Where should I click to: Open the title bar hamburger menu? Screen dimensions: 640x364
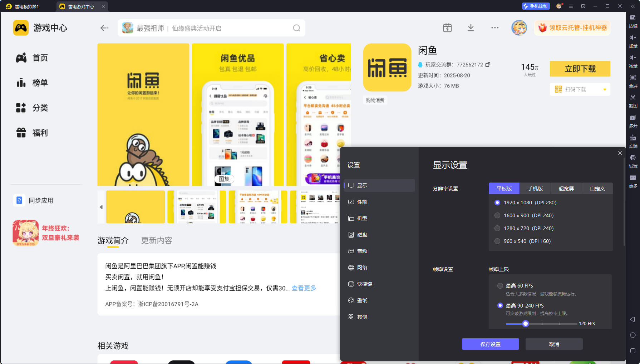click(571, 6)
